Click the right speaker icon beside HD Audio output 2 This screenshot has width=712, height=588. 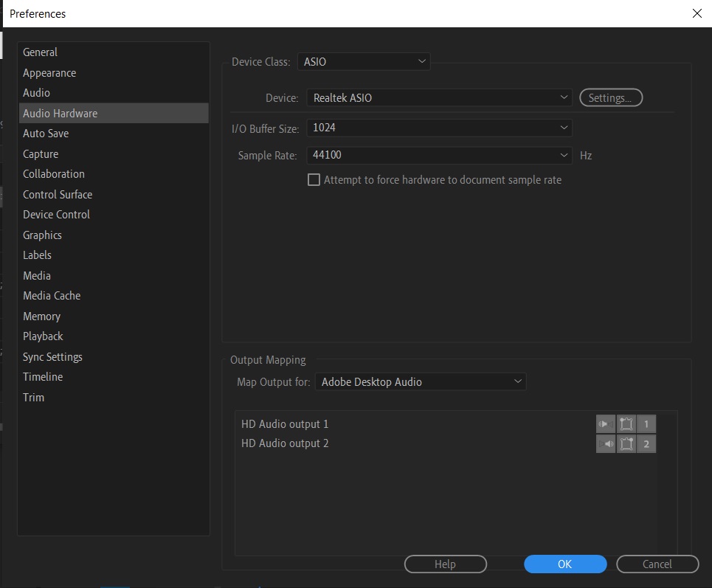pos(605,443)
